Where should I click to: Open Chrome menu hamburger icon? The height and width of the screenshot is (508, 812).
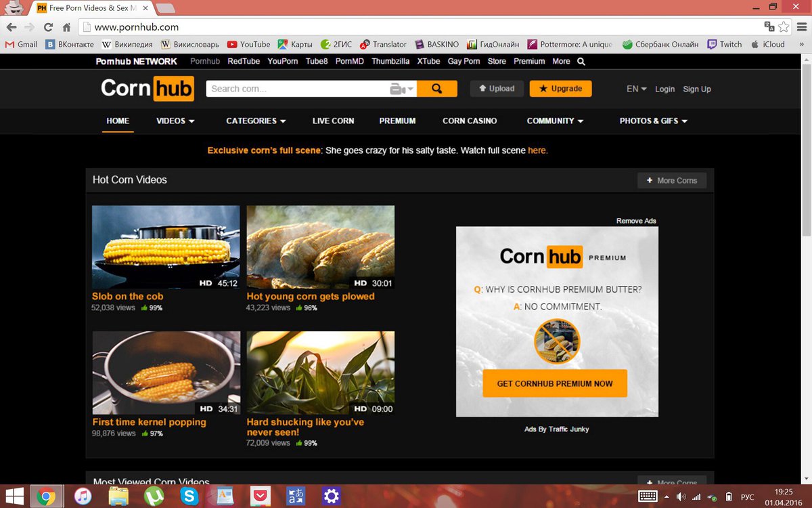point(801,27)
